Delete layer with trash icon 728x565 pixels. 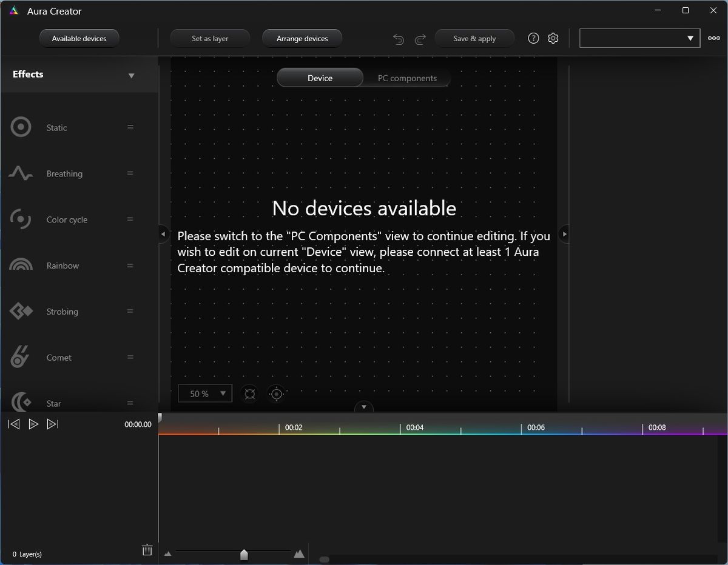pos(147,550)
